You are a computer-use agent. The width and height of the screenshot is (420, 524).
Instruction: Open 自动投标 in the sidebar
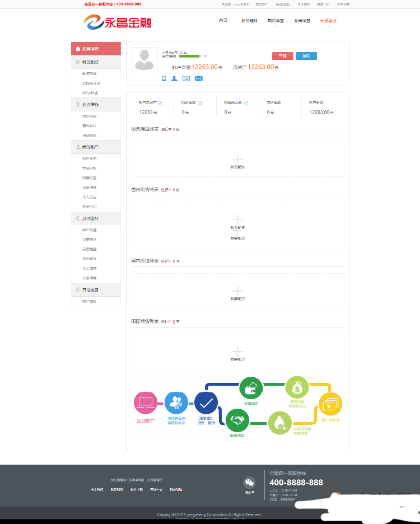coord(89,135)
